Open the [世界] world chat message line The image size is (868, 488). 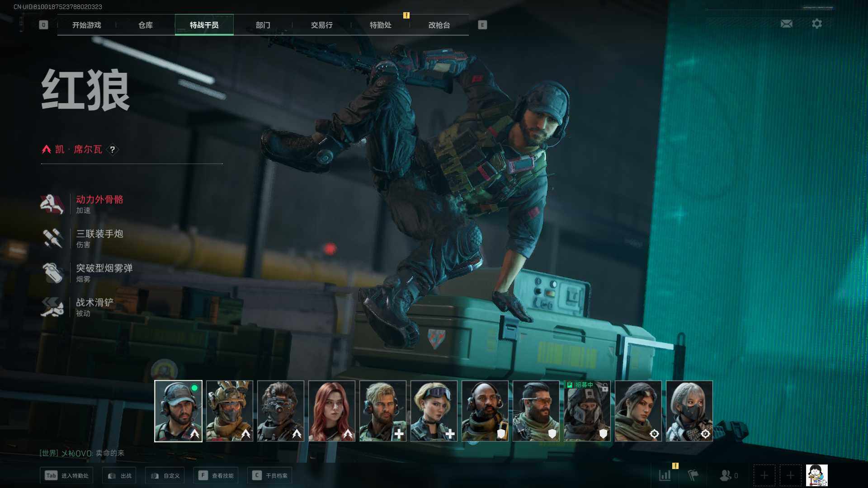[82, 453]
